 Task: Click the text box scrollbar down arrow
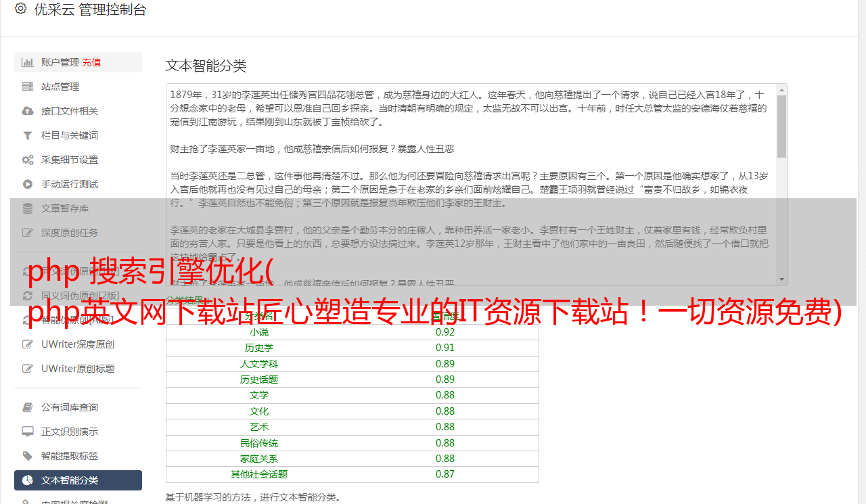click(x=782, y=279)
